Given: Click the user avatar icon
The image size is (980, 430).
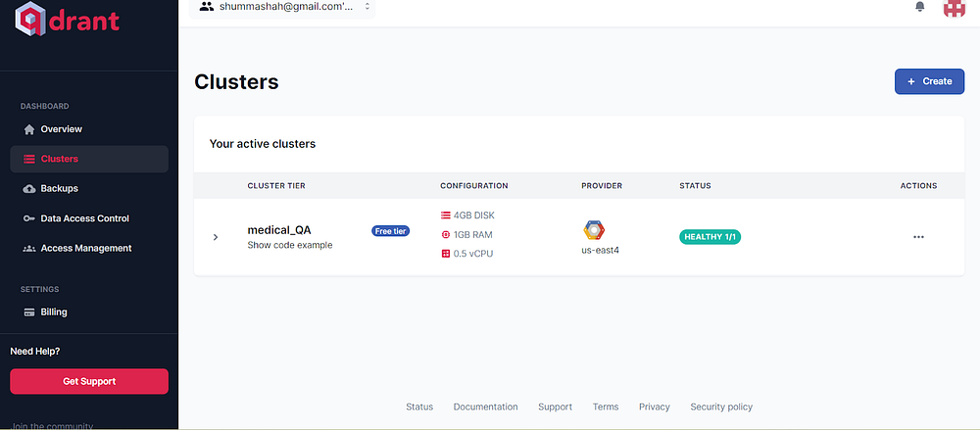Looking at the screenshot, I should pyautogui.click(x=954, y=8).
